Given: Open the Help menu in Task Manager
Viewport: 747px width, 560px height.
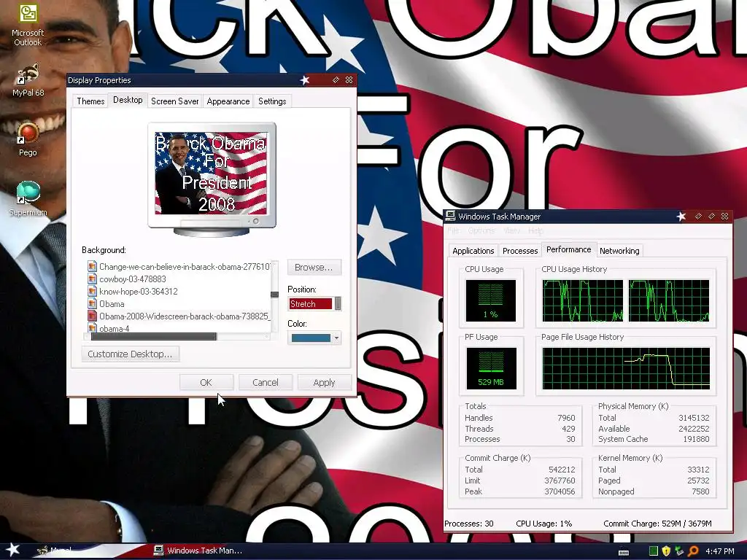Looking at the screenshot, I should point(535,230).
